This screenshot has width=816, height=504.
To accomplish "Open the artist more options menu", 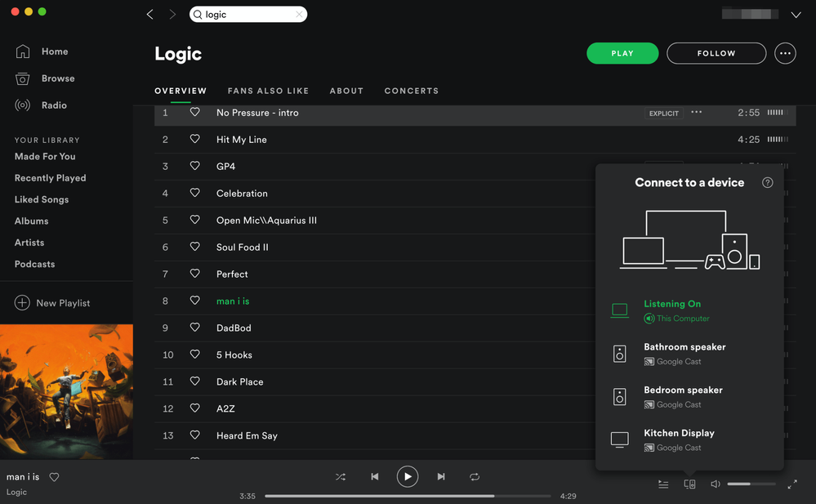I will click(x=785, y=53).
